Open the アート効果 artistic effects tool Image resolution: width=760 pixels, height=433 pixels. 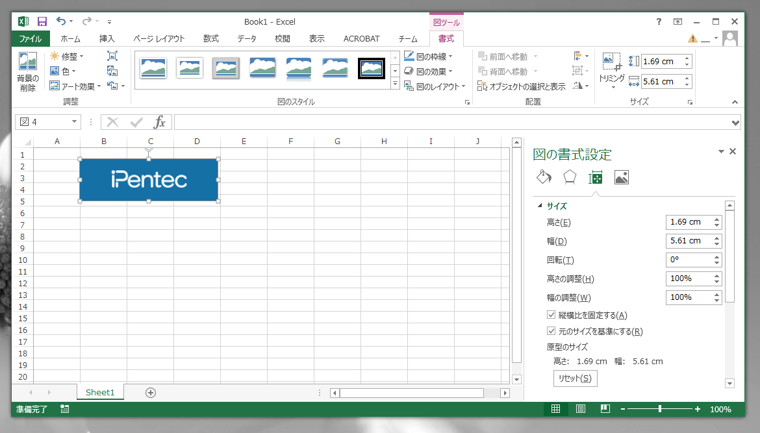click(75, 86)
